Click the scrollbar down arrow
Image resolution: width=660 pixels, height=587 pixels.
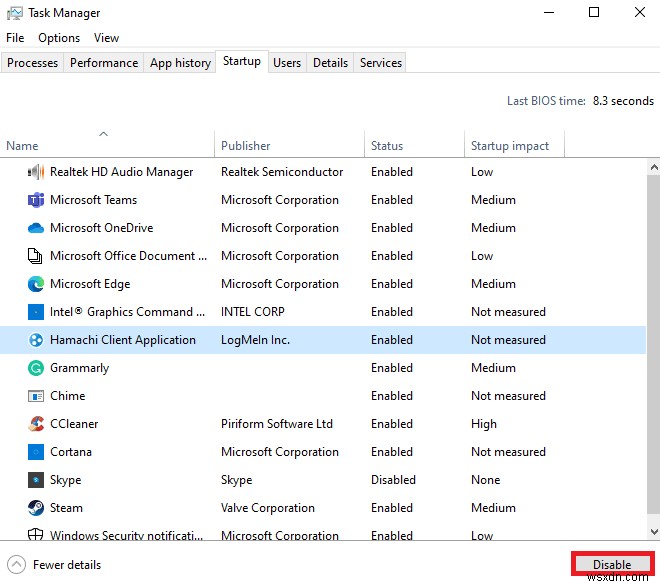[654, 532]
